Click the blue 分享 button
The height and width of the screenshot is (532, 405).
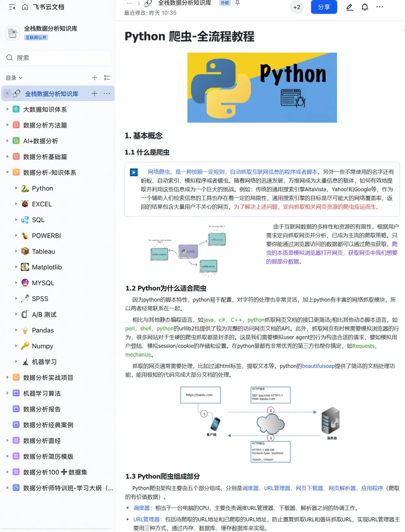click(x=324, y=7)
